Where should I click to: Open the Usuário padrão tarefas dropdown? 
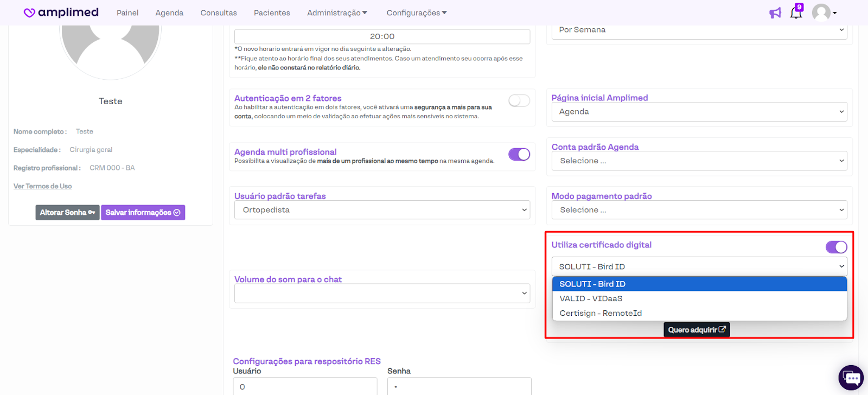(x=382, y=210)
